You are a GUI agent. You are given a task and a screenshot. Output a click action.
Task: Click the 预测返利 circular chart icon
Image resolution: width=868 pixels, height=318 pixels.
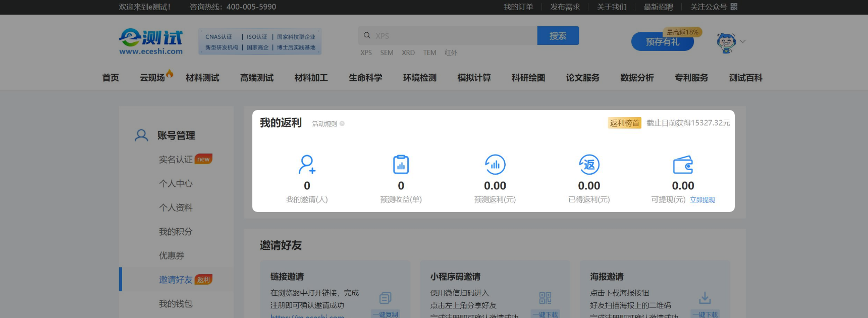click(495, 165)
